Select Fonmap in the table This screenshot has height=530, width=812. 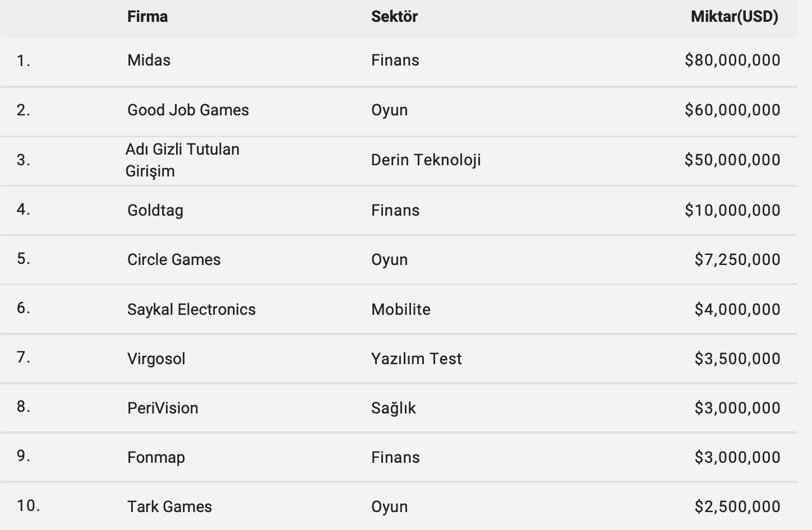click(x=156, y=458)
